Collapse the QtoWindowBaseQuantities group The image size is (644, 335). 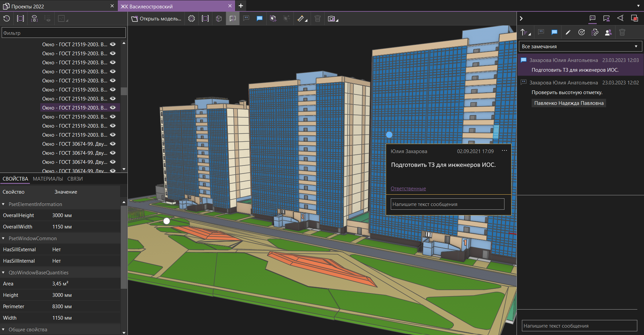[3, 273]
